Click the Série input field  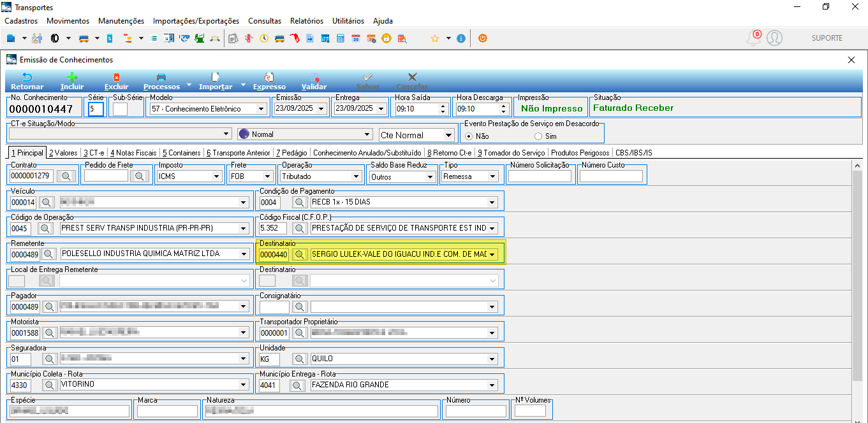[x=96, y=109]
